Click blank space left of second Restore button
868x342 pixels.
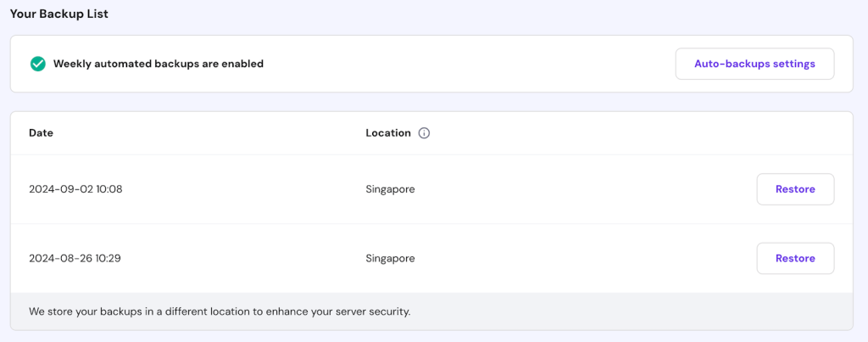click(593, 258)
